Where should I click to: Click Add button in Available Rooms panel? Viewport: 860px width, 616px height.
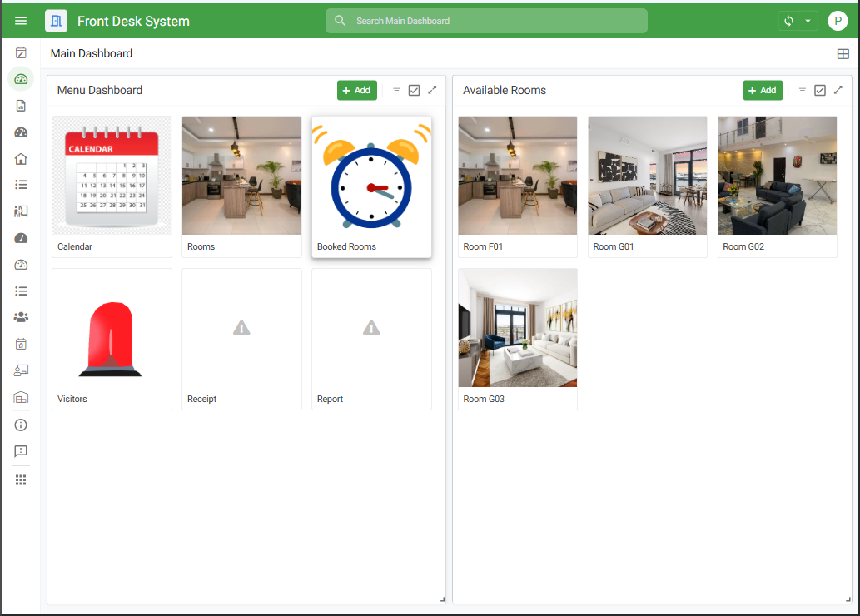[762, 90]
